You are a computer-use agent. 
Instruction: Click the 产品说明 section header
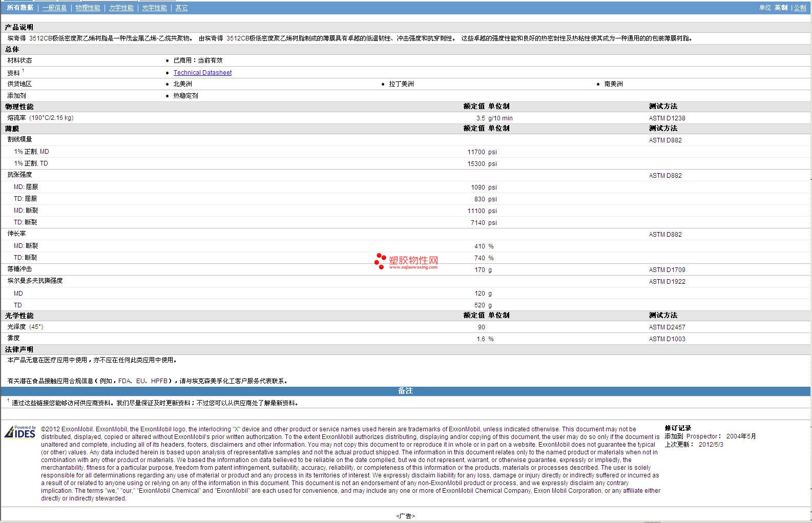19,27
